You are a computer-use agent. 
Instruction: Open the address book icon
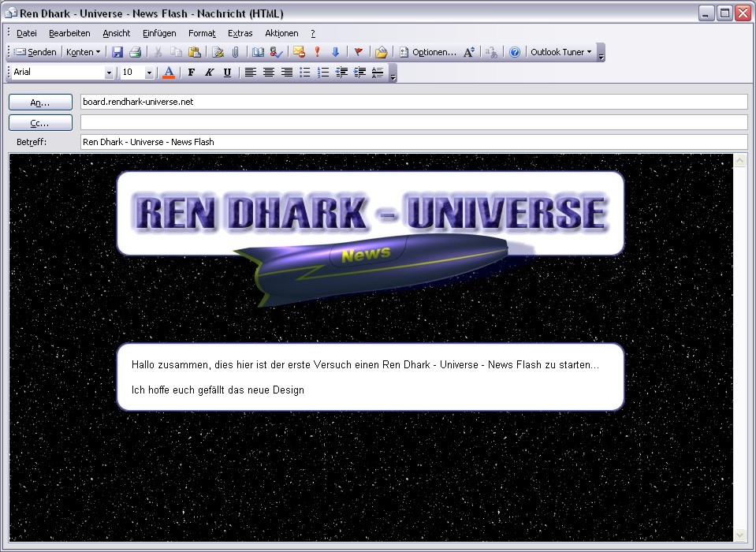(258, 52)
